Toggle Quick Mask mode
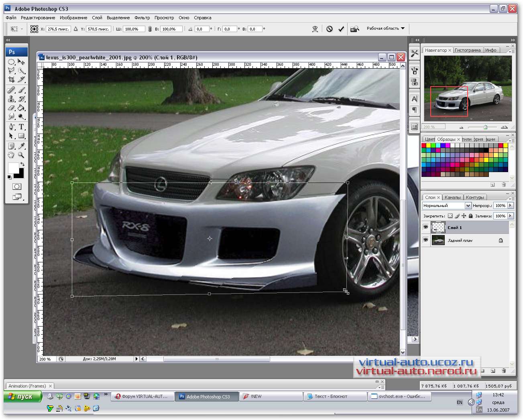523x420 pixels. tap(16, 187)
